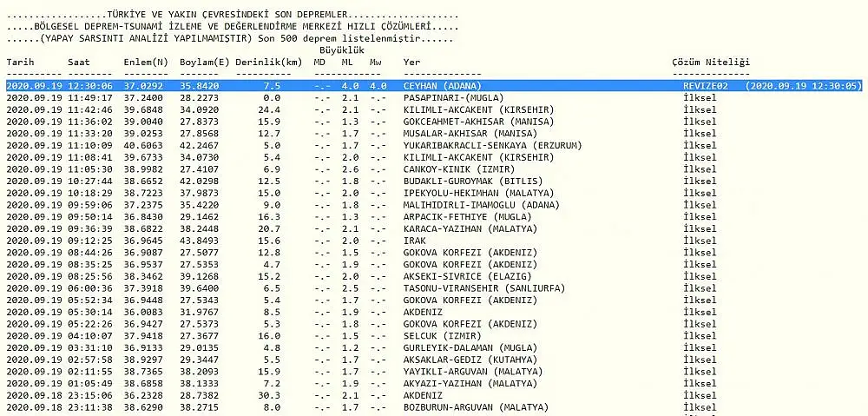Select the Mw magnitude column header
The width and height of the screenshot is (868, 416).
pos(375,62)
